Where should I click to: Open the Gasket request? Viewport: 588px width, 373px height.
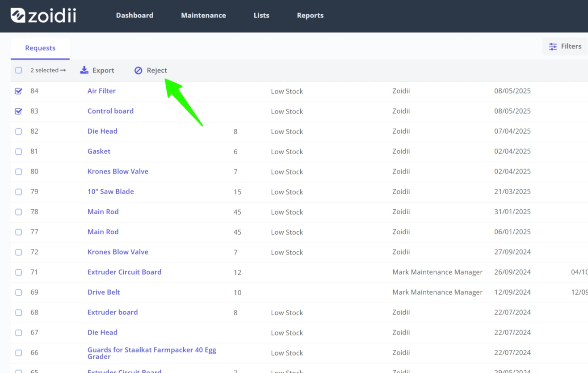[x=99, y=151]
